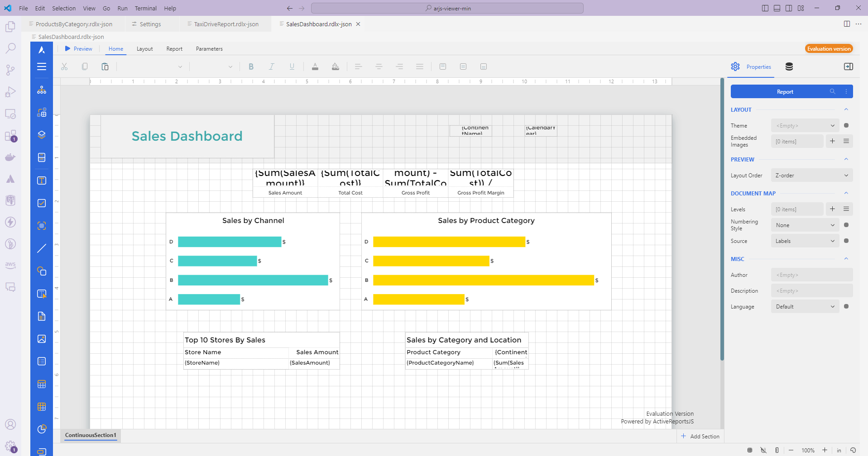The image size is (868, 456).
Task: Click the Author input field
Action: [x=812, y=275]
